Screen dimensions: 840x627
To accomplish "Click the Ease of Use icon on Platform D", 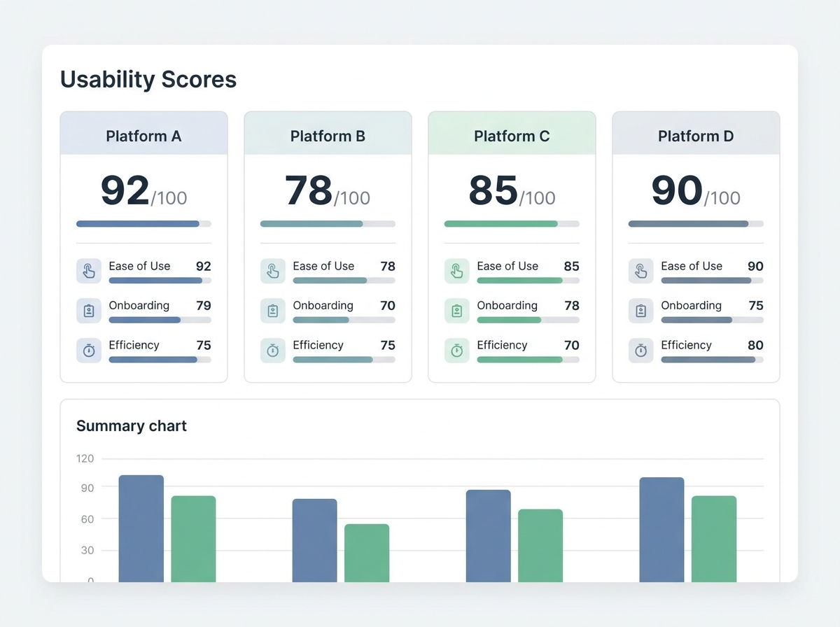I will [x=641, y=271].
